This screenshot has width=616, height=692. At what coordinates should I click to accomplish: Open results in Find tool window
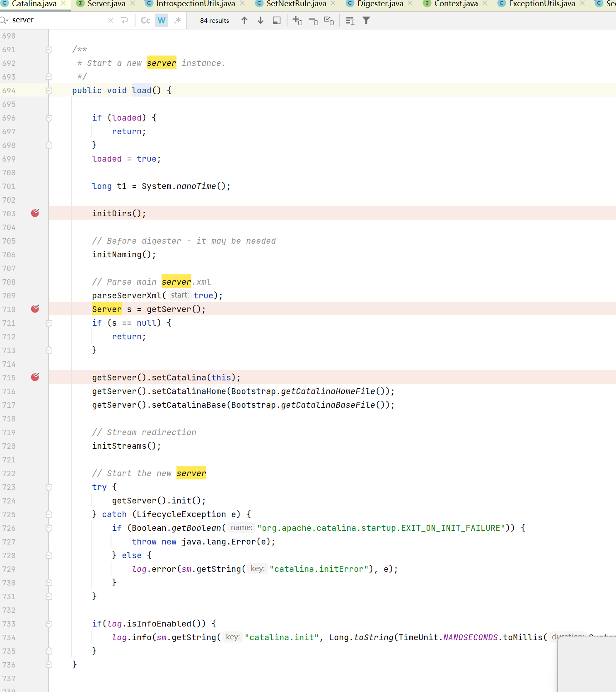[277, 20]
